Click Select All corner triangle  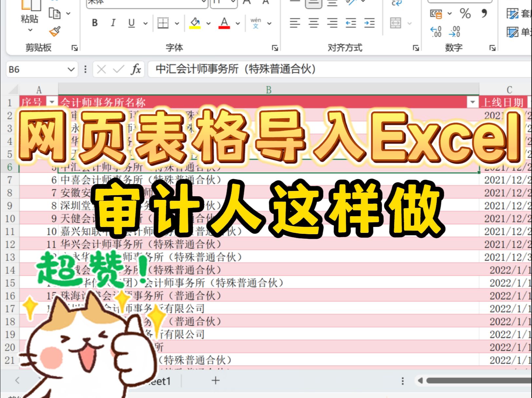point(13,89)
